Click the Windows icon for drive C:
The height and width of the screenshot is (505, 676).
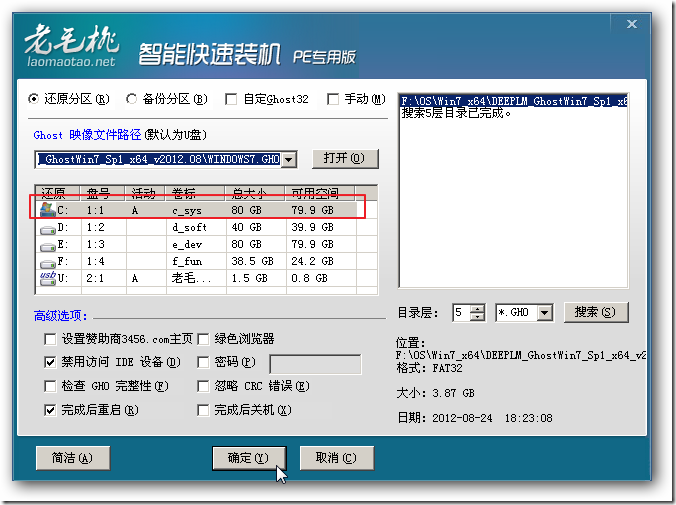click(47, 210)
